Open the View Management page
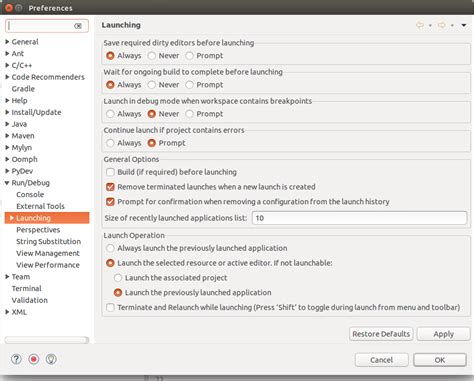This screenshot has width=474, height=381. click(x=48, y=253)
